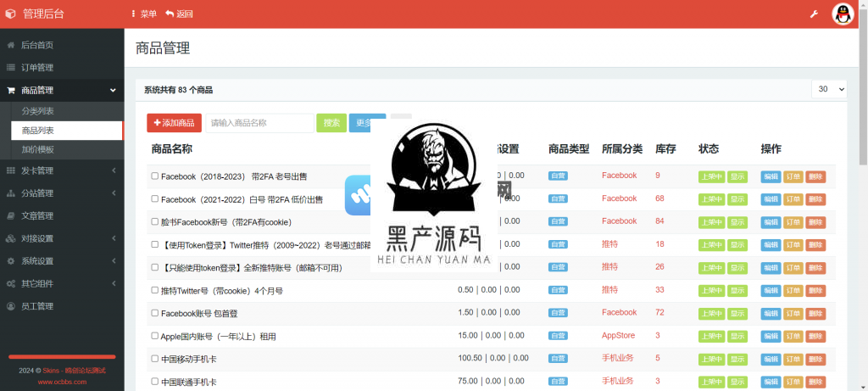Toggle 显示 for Facebook账号 包首登 row
Viewport: 868px width, 391px height.
(737, 314)
